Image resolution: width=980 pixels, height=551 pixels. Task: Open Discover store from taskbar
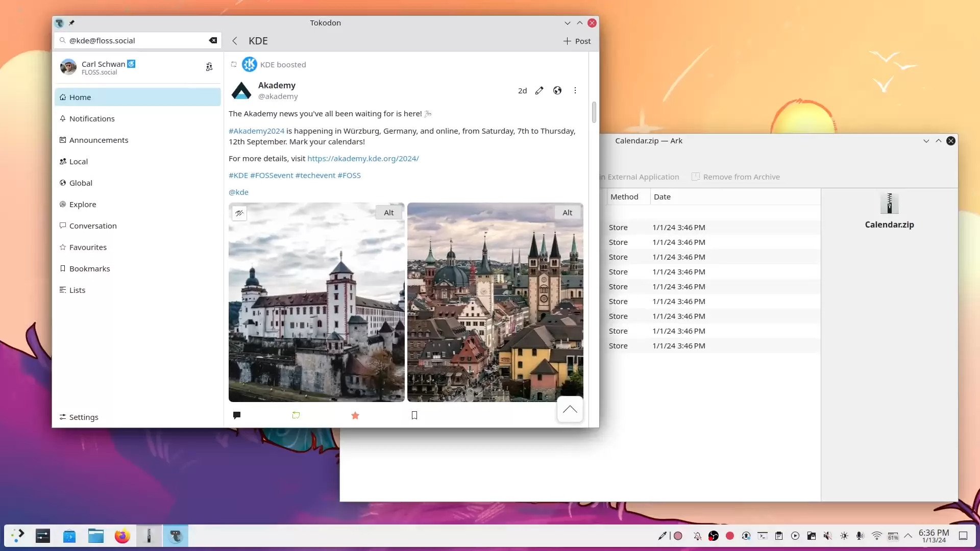click(x=69, y=536)
